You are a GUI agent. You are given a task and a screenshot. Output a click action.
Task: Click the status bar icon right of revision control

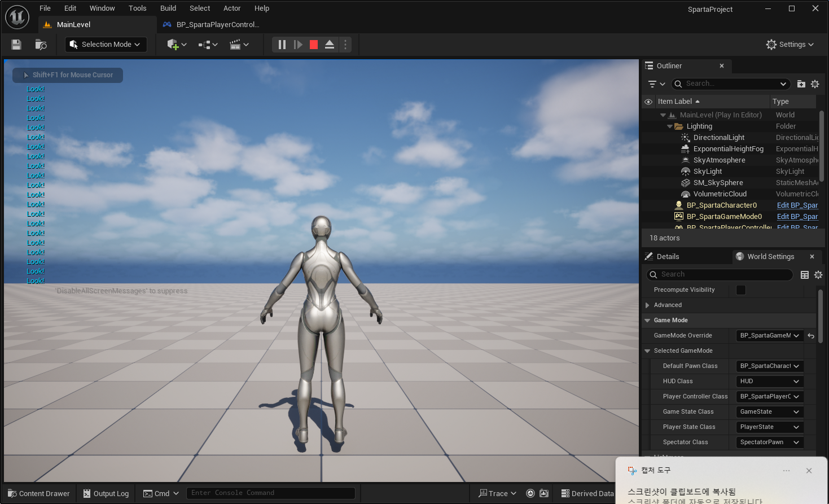(x=544, y=493)
